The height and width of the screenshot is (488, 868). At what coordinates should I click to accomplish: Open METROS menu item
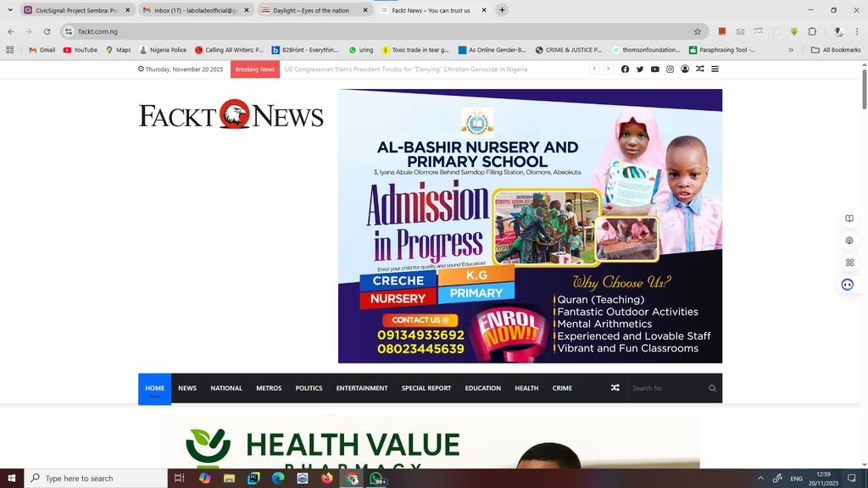pos(269,388)
